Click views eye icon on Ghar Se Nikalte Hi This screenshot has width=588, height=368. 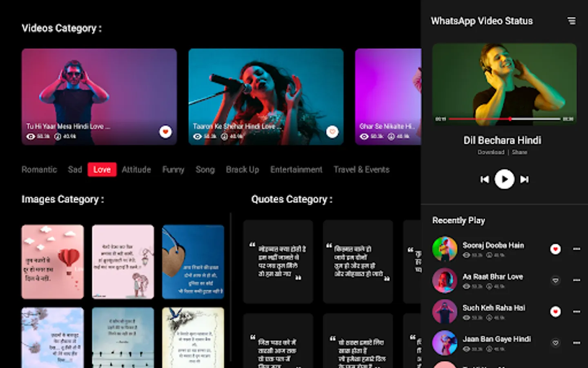click(364, 137)
